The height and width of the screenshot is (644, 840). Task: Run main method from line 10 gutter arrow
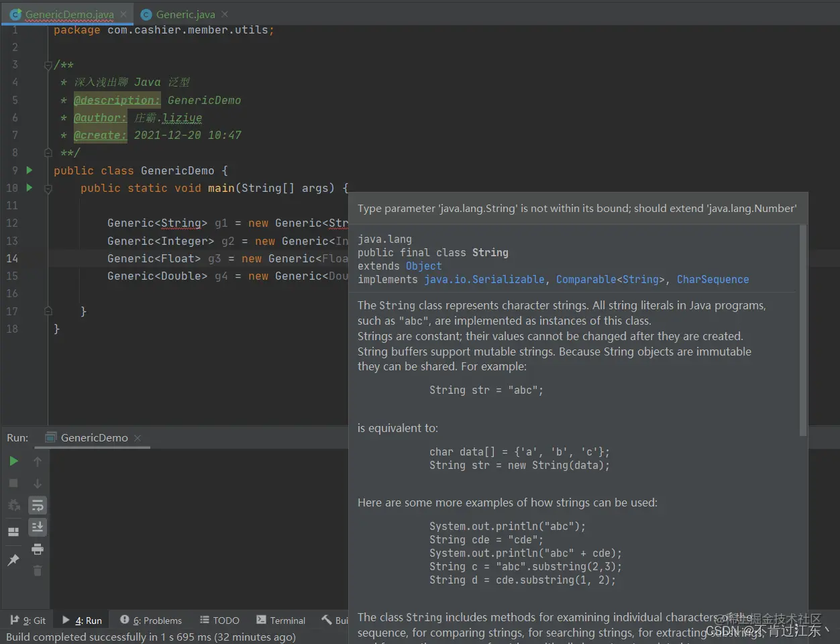(30, 188)
